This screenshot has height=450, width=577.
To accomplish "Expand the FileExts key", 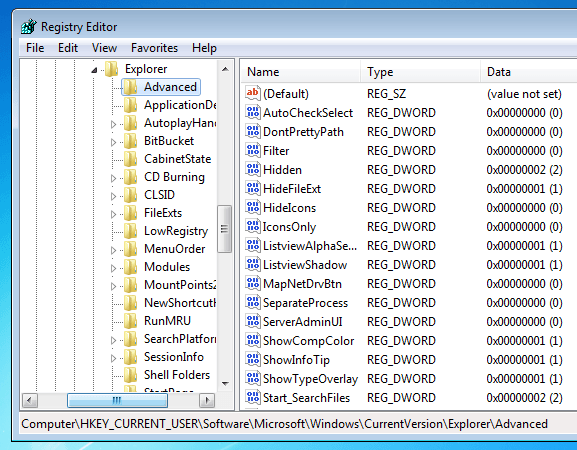I will (113, 214).
